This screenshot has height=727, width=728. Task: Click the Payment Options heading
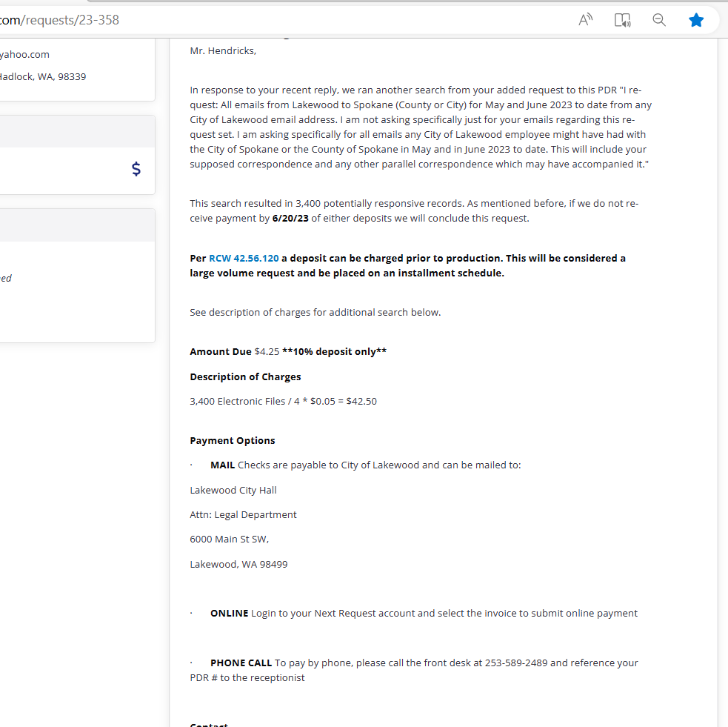click(x=232, y=440)
